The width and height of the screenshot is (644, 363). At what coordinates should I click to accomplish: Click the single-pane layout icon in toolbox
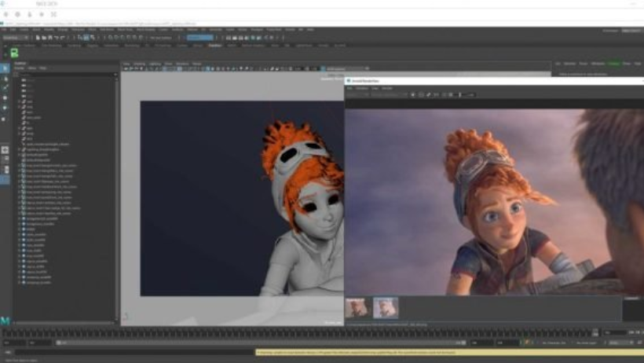[x=5, y=150]
